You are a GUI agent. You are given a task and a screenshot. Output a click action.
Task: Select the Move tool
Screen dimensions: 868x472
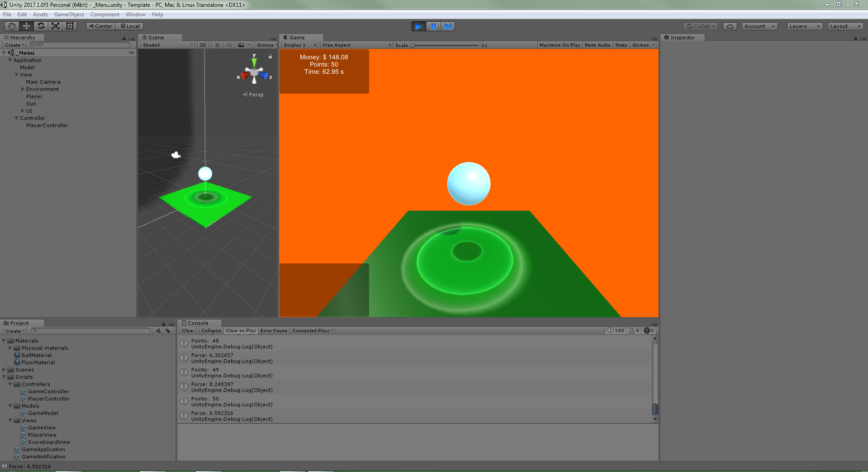coord(26,26)
